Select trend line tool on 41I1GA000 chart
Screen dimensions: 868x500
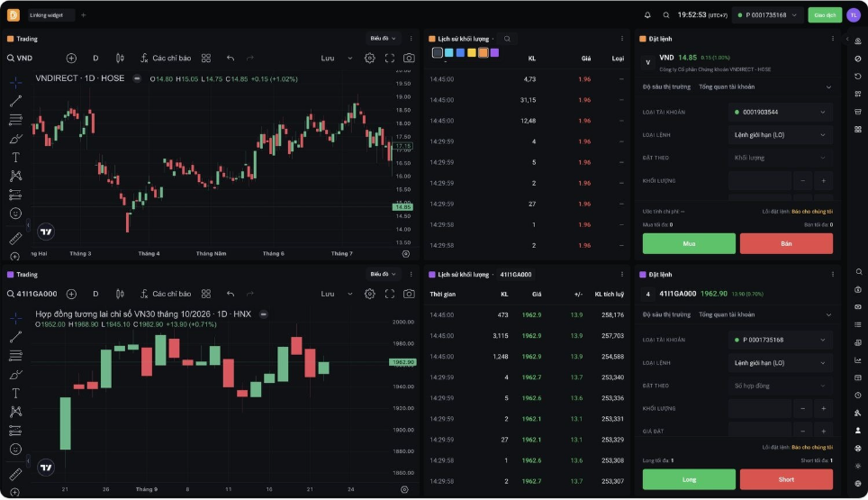pos(15,337)
